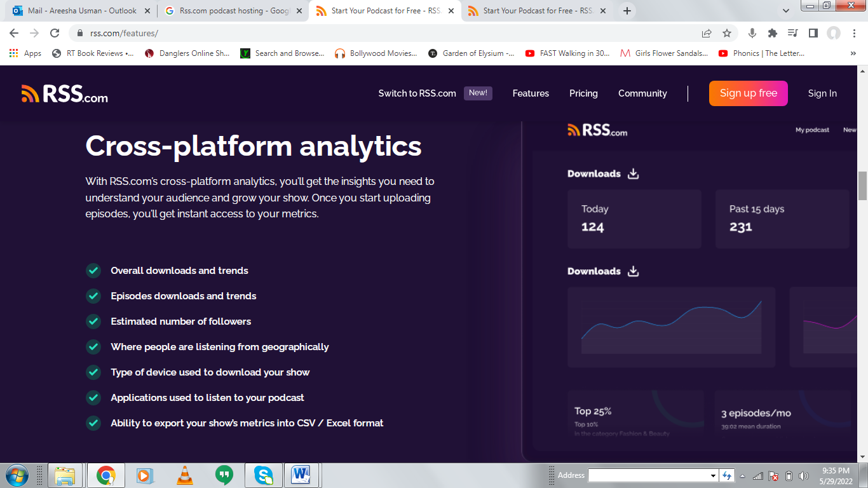Open the Features page in site navigation
Image resolution: width=868 pixels, height=488 pixels.
click(531, 93)
